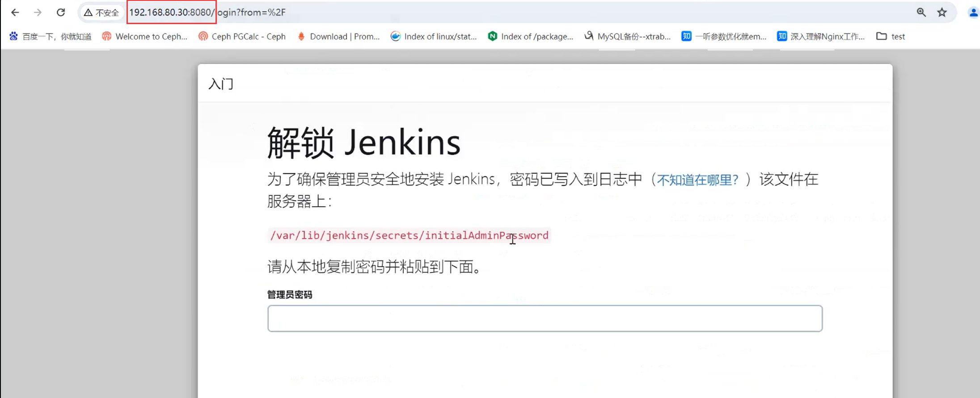Open the 百度一下，你就知道 bookmark
980x398 pixels.
51,37
